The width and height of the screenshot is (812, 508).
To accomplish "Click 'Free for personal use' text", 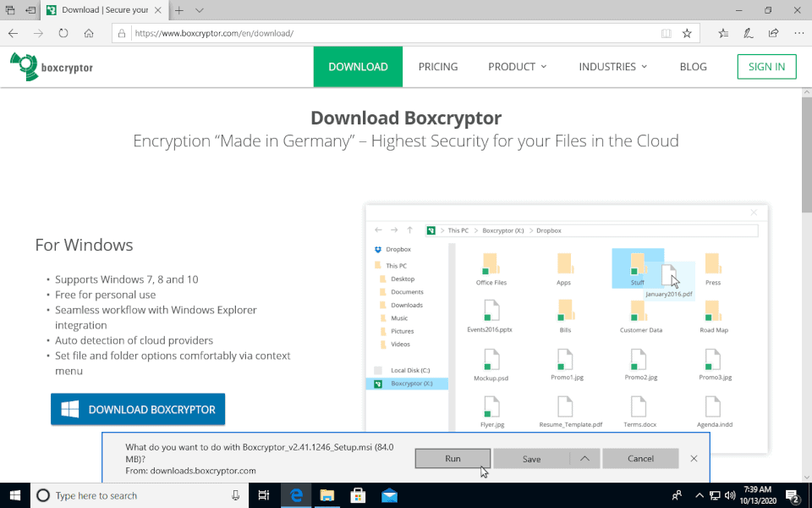I will 105,295.
